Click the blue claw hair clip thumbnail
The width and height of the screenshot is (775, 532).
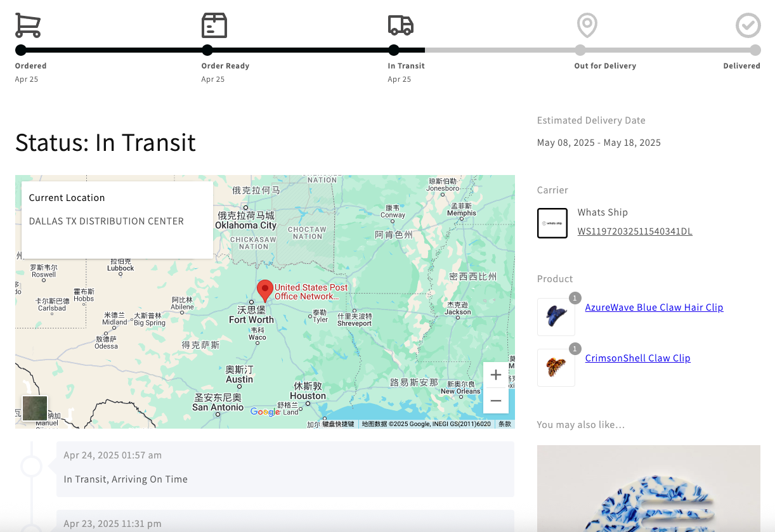tap(556, 317)
